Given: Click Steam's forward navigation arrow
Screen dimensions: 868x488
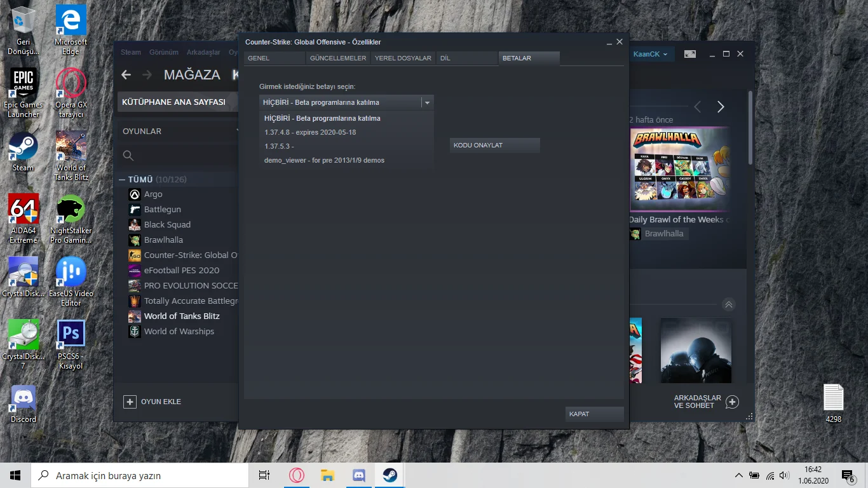Looking at the screenshot, I should pos(147,75).
